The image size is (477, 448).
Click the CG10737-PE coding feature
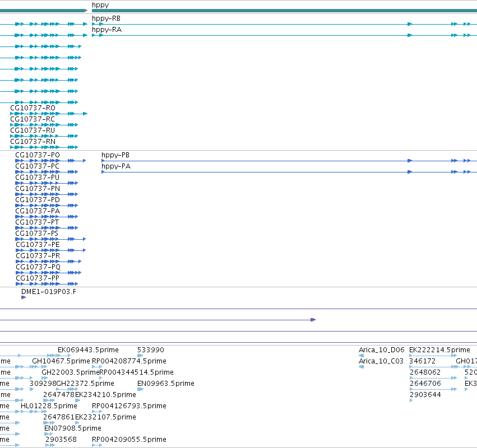(x=38, y=245)
